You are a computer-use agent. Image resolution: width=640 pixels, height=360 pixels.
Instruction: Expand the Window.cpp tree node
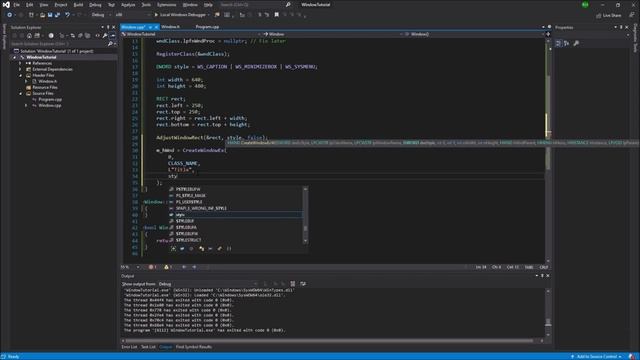[x=26, y=105]
